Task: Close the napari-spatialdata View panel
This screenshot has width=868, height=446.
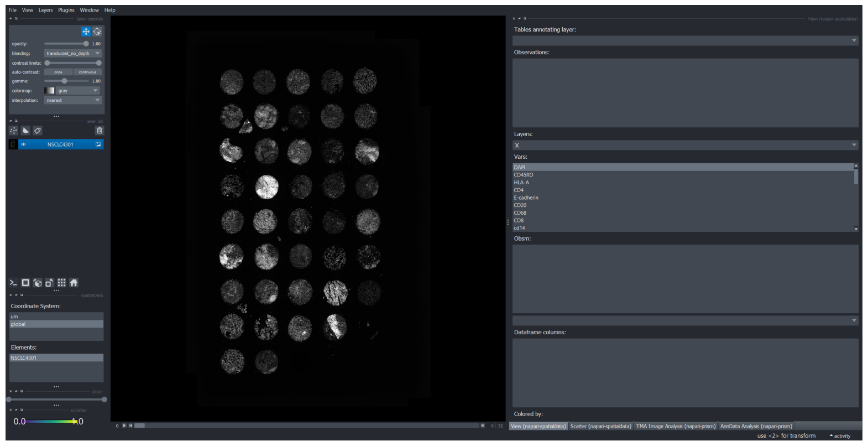Action: [514, 18]
